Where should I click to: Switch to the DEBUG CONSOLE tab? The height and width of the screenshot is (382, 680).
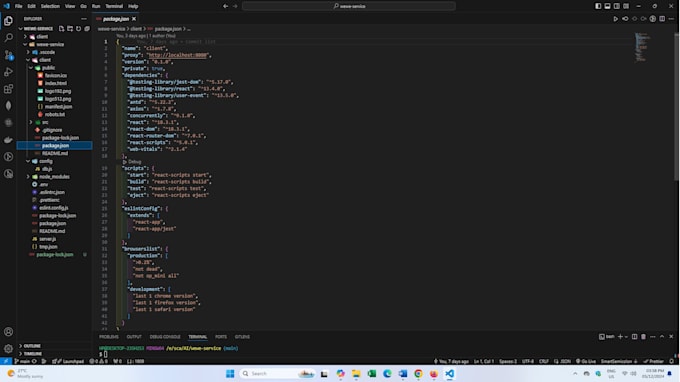click(x=165, y=336)
